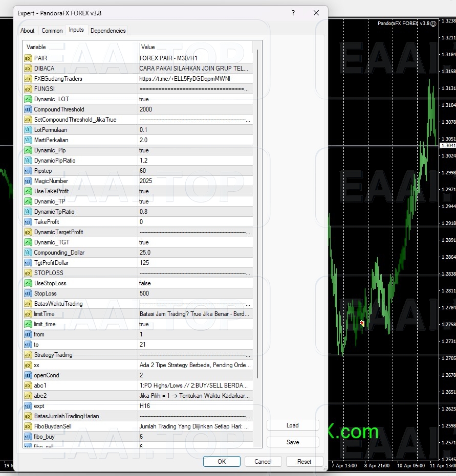Click the checkmark icon beside Dynamic_LOT
The width and height of the screenshot is (456, 476).
(29, 99)
